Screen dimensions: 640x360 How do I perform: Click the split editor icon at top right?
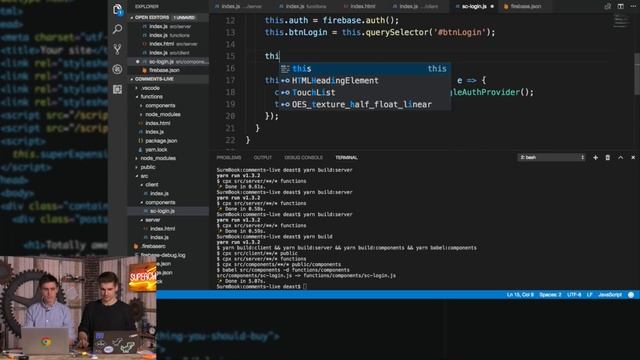[x=620, y=6]
